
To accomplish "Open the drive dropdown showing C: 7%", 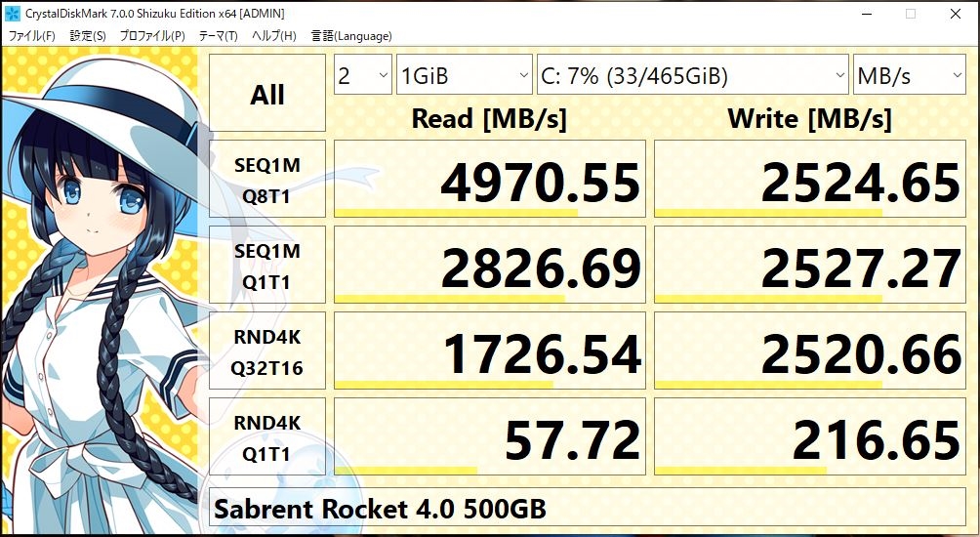I will pos(692,74).
